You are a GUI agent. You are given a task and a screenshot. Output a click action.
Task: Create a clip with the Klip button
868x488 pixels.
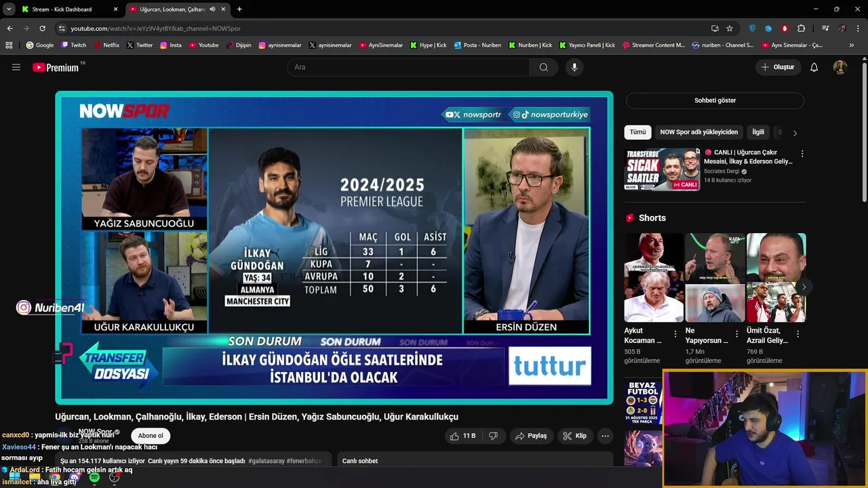575,436
